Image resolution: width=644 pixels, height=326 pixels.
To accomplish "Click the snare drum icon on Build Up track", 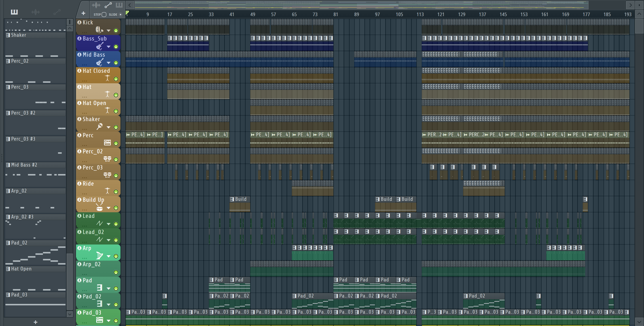I will [100, 207].
